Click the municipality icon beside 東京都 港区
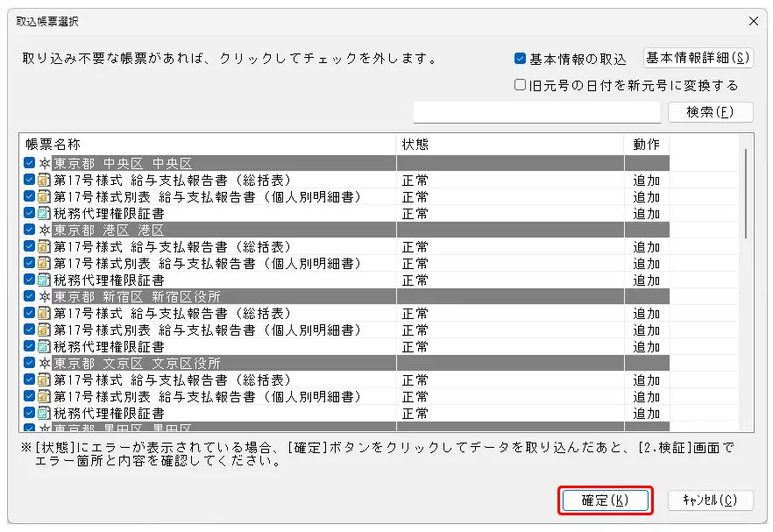773x532 pixels. pos(44,231)
